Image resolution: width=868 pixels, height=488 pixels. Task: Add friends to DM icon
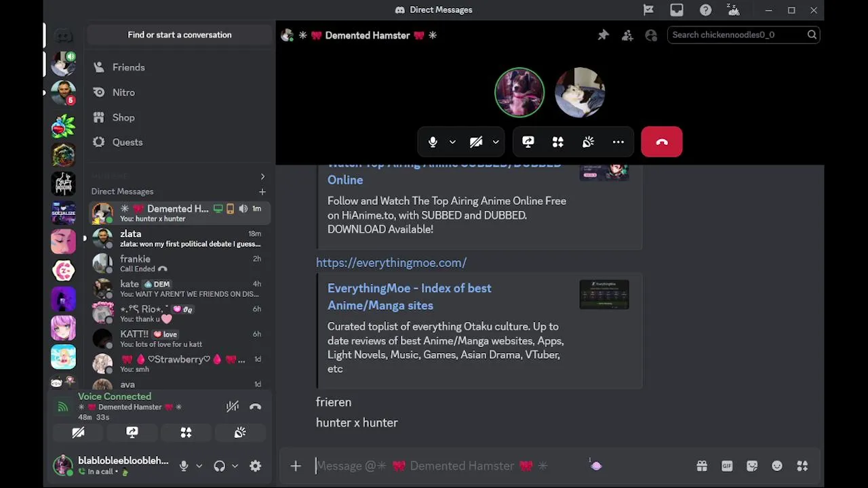[627, 35]
